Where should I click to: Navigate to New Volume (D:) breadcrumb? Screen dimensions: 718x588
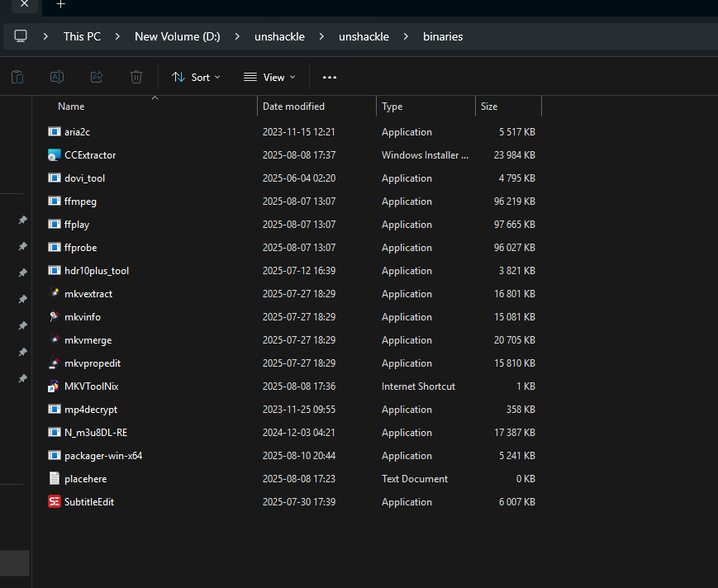click(177, 36)
